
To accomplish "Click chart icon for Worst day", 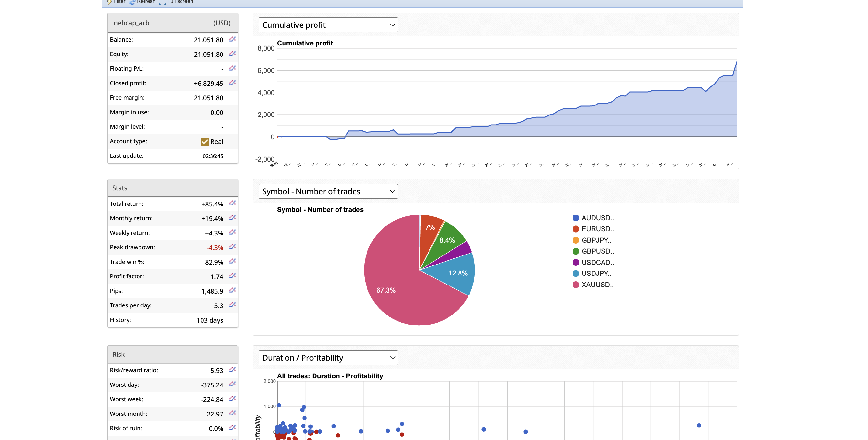I will tap(232, 384).
